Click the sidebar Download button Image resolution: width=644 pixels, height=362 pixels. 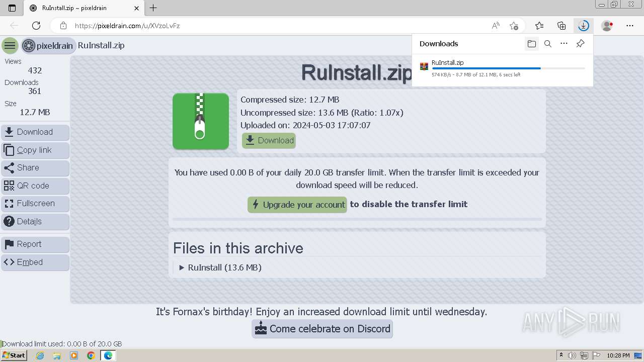click(35, 132)
